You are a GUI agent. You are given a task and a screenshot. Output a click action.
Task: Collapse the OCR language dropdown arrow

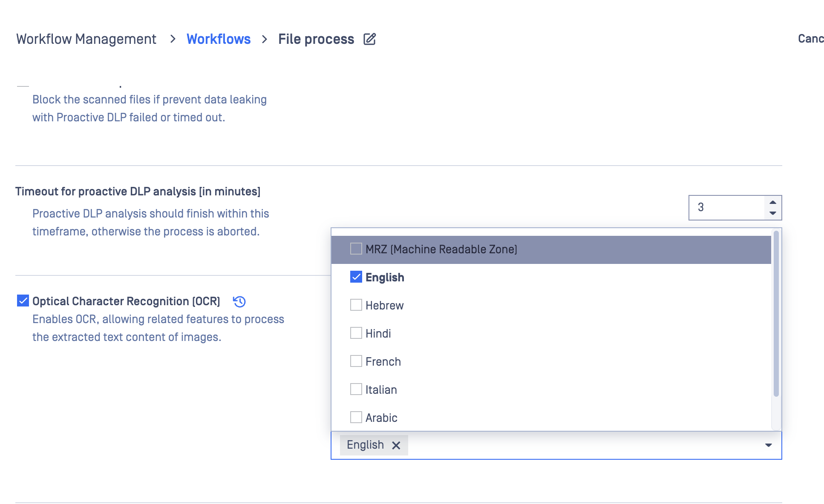(x=769, y=445)
